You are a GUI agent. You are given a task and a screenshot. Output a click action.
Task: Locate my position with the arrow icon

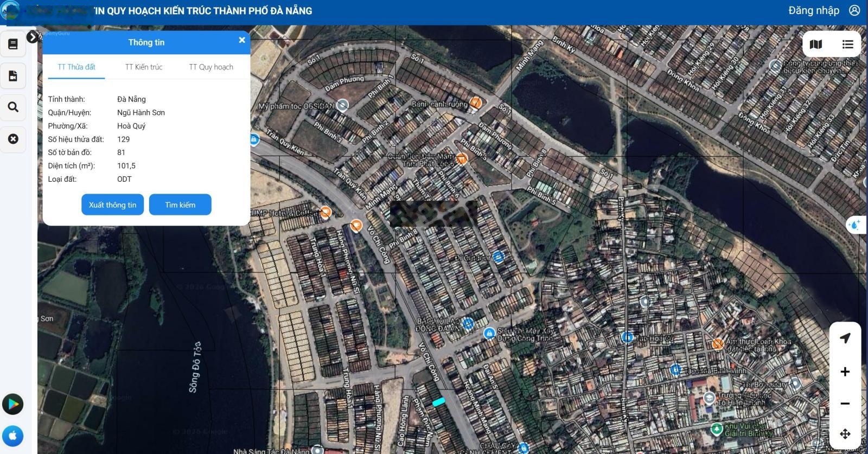[x=845, y=338]
